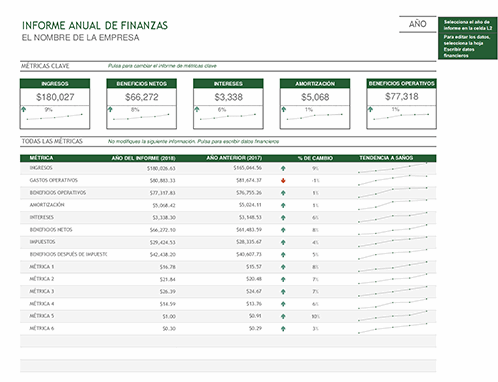Select the AMORTIZACIÓN card header
This screenshot has height=382, width=498.
click(315, 84)
